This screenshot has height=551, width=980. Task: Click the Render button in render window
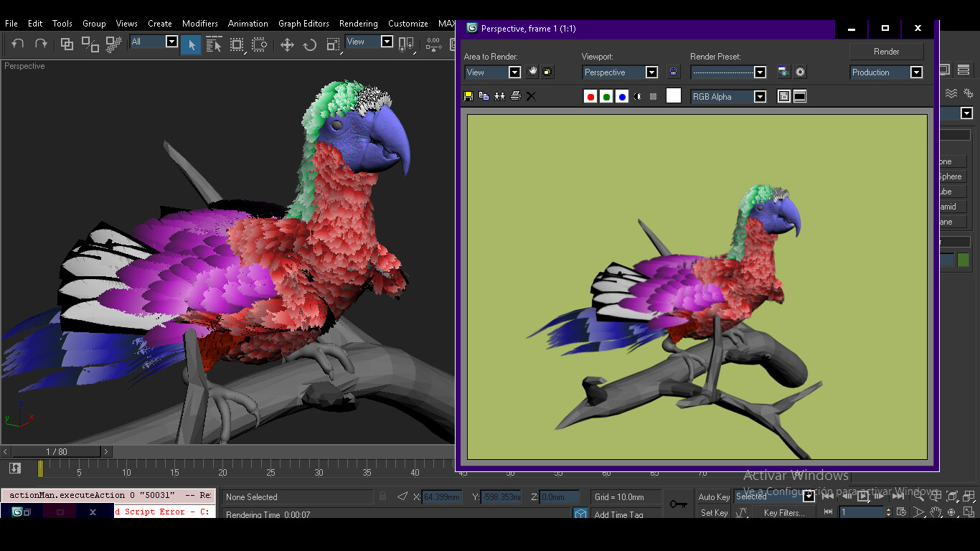[887, 52]
